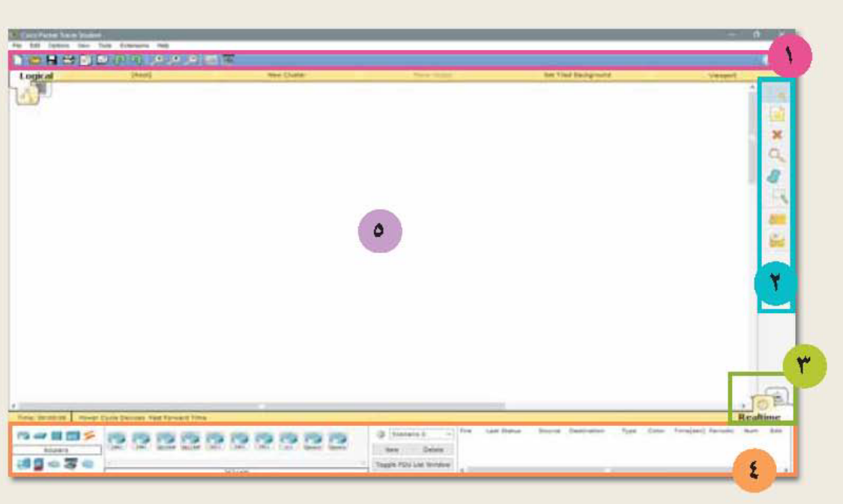Open the File menu
This screenshot has width=843, height=504.
17,46
